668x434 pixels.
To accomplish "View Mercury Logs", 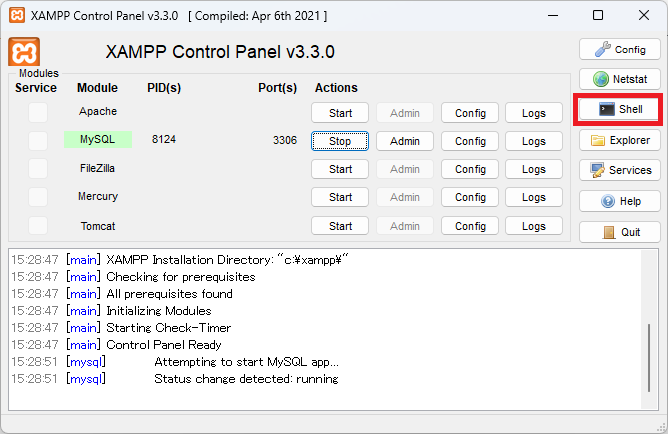I will point(534,197).
